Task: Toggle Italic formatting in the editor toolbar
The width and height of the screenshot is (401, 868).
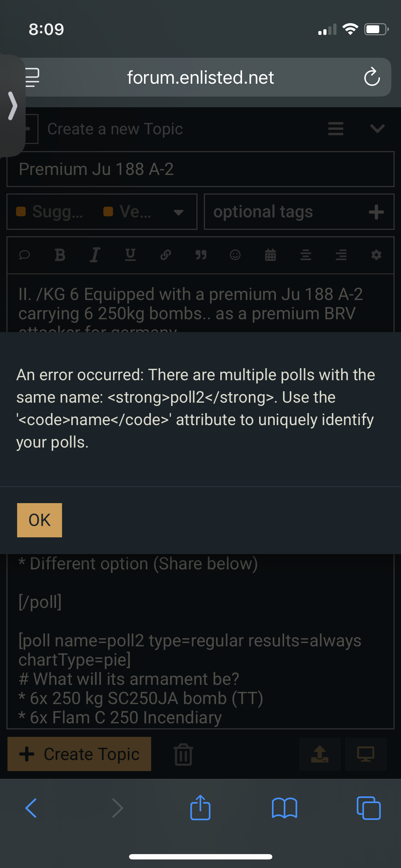Action: coord(95,255)
